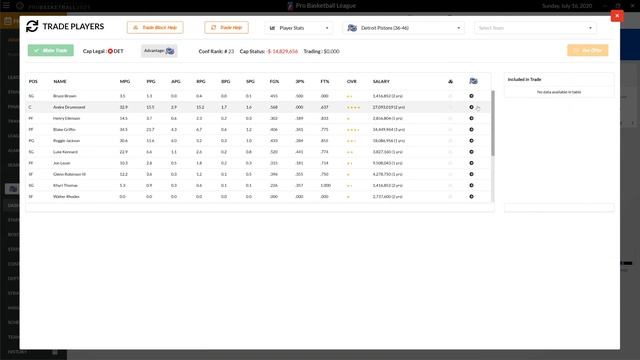Click the red Cap Status amount
The image size is (640, 360).
(x=282, y=51)
